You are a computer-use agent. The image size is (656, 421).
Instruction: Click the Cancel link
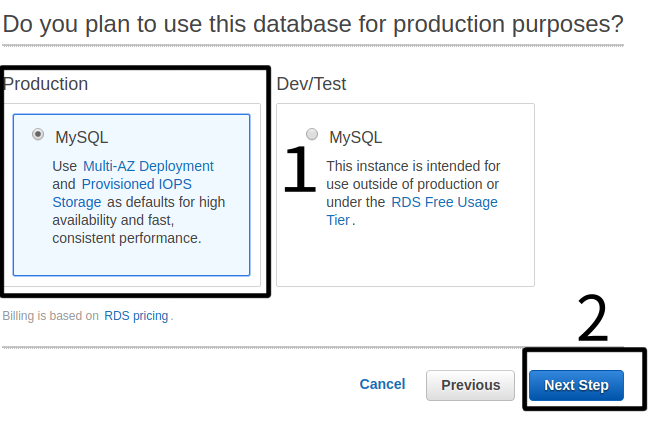pyautogui.click(x=382, y=385)
